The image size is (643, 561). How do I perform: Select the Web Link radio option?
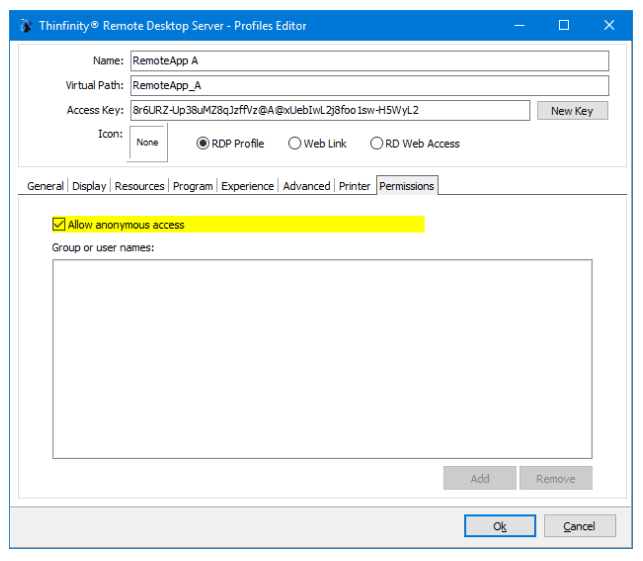(x=294, y=143)
